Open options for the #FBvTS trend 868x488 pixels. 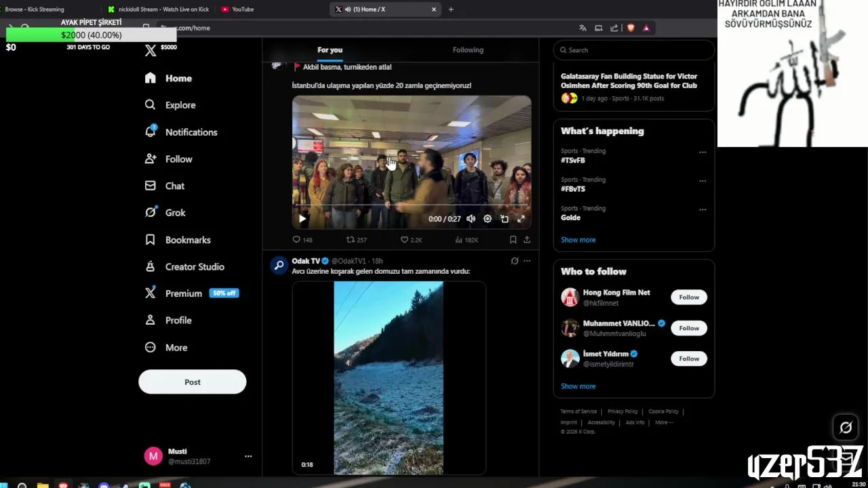click(703, 181)
